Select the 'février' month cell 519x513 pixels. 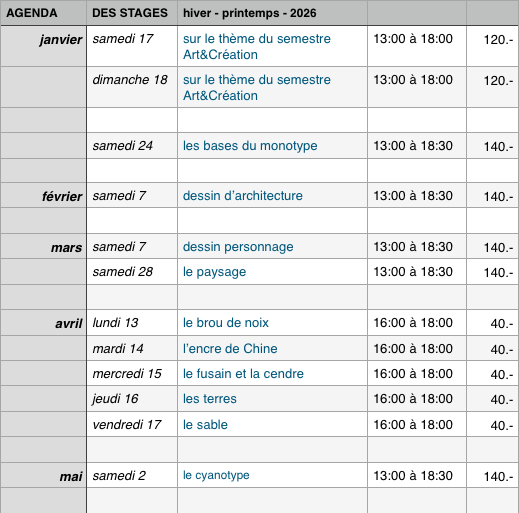(43, 195)
